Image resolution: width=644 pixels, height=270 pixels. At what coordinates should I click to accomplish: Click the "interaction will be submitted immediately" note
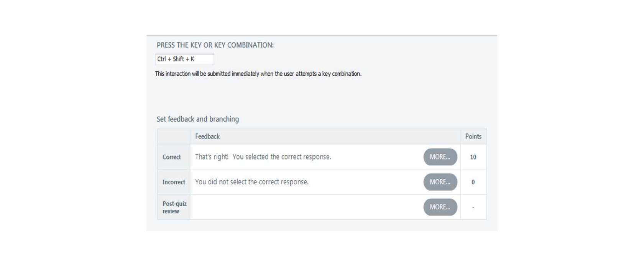pos(258,74)
